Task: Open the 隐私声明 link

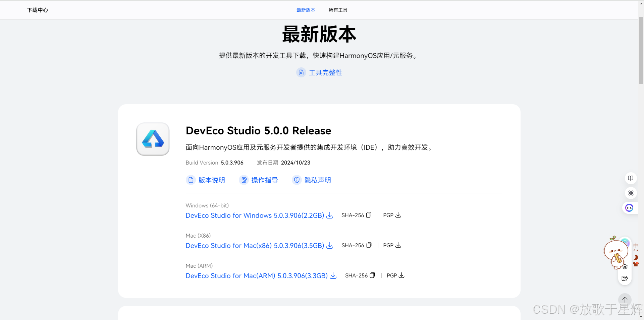Action: (318, 180)
